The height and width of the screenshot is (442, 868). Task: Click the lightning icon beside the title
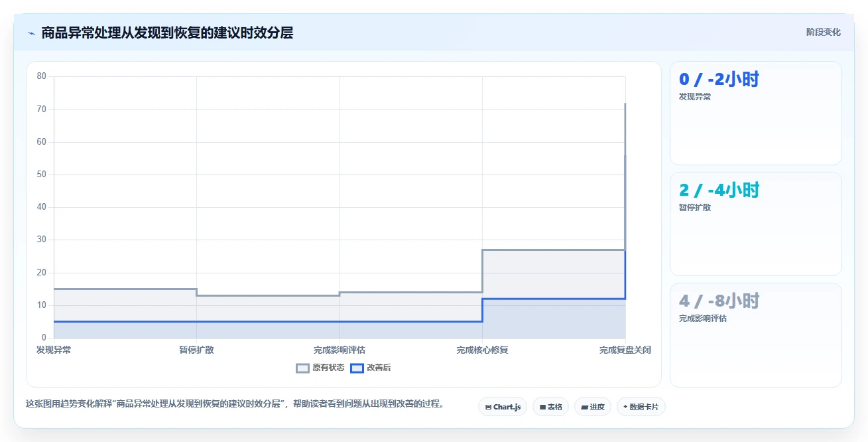tap(31, 33)
